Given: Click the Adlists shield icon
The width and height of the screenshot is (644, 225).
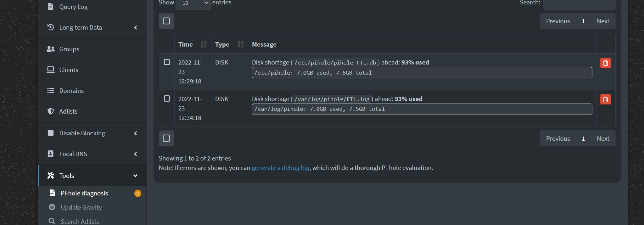Looking at the screenshot, I should 51,111.
